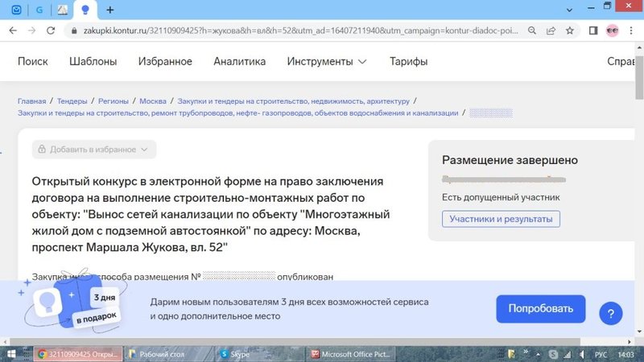The height and width of the screenshot is (362, 644).
Task: Go forward to next page
Action: coord(31,31)
